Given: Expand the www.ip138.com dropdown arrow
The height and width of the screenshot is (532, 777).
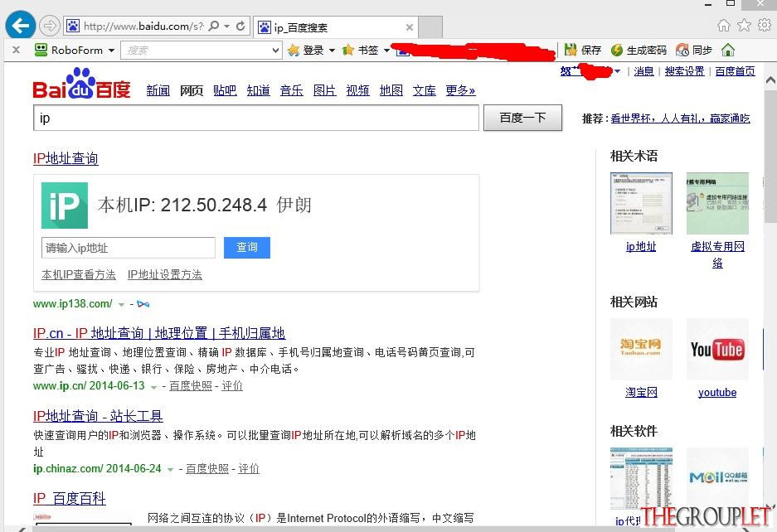Looking at the screenshot, I should 121,305.
